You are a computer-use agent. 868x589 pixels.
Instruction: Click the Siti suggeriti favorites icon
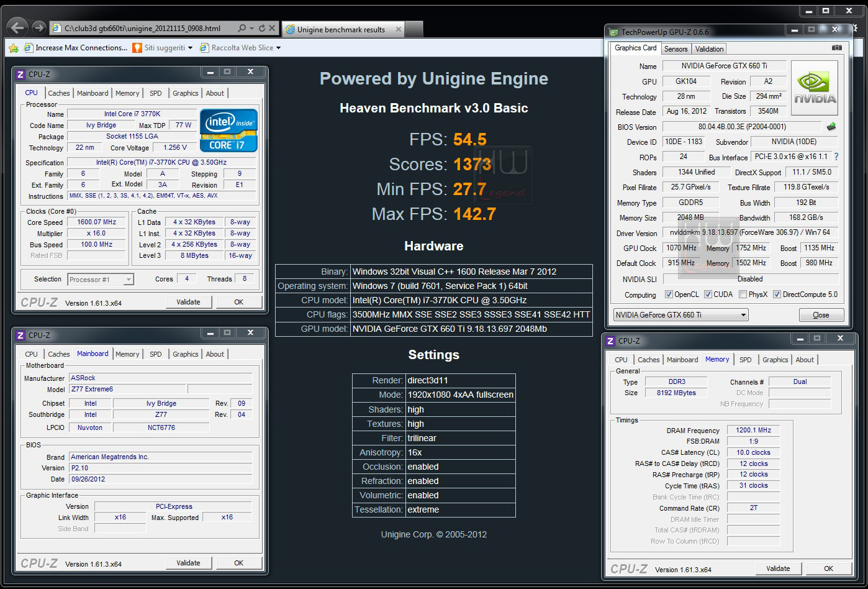tap(137, 48)
